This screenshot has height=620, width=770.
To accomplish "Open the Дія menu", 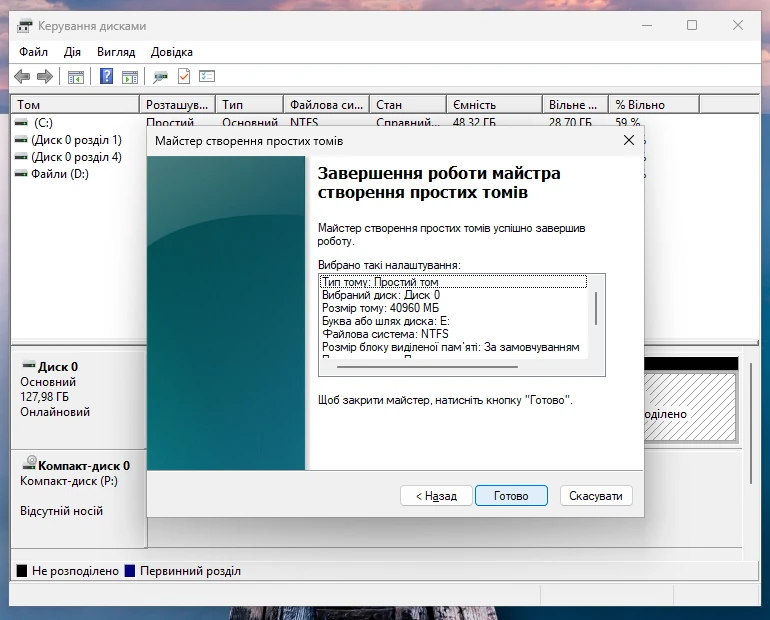I will pos(72,52).
